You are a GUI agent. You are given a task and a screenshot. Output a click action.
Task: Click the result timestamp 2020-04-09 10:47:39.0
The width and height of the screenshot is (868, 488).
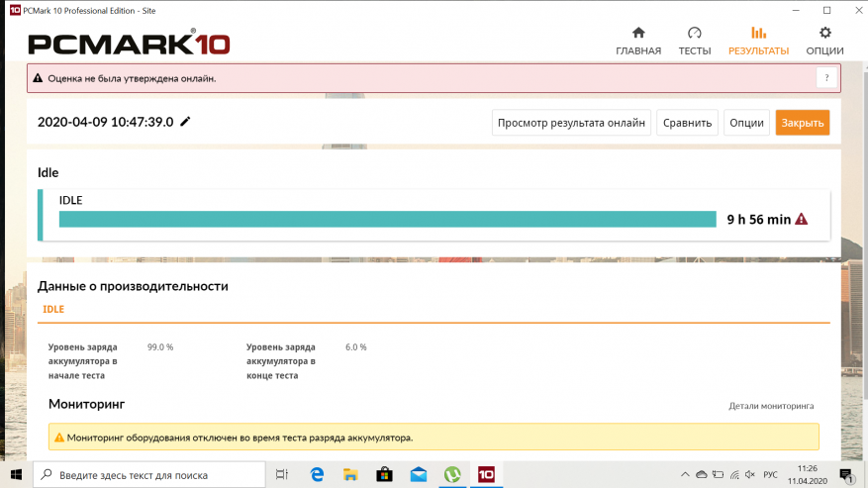(x=105, y=122)
